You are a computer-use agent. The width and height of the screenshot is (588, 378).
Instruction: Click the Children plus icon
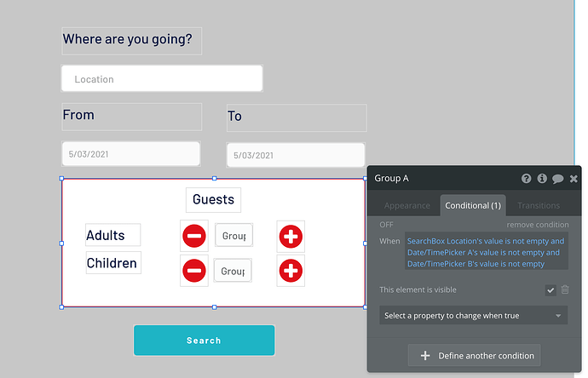tap(291, 271)
